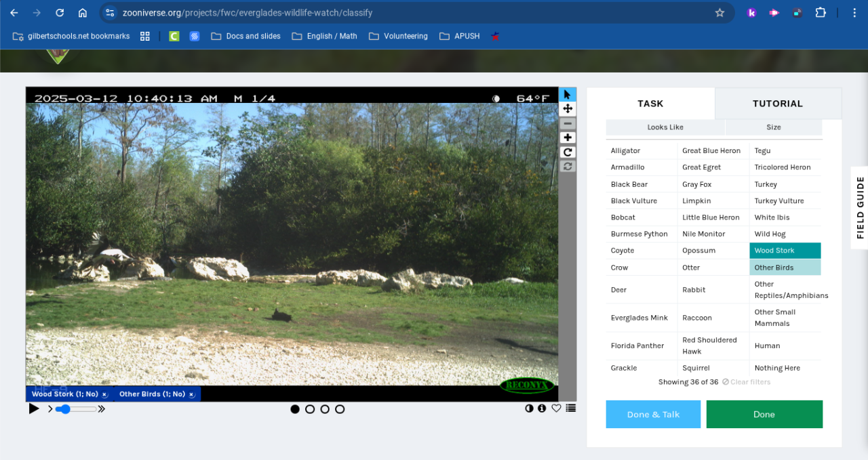The height and width of the screenshot is (460, 868).
Task: Choose Other Birds in species list
Action: point(785,268)
